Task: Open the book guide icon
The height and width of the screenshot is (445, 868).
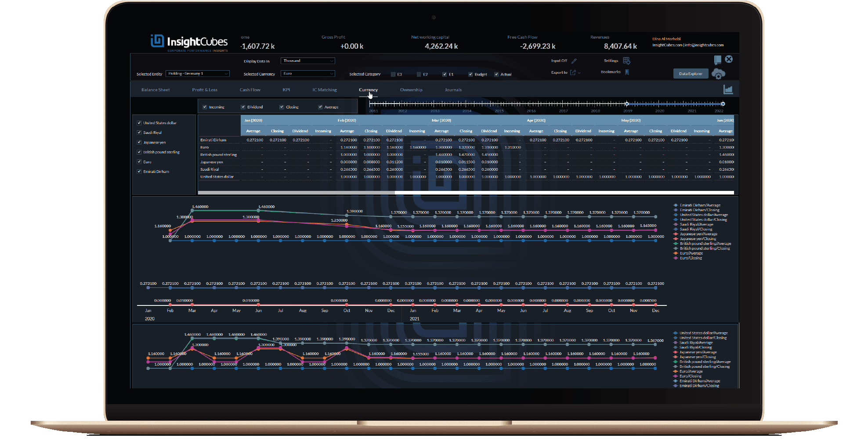Action: [717, 60]
